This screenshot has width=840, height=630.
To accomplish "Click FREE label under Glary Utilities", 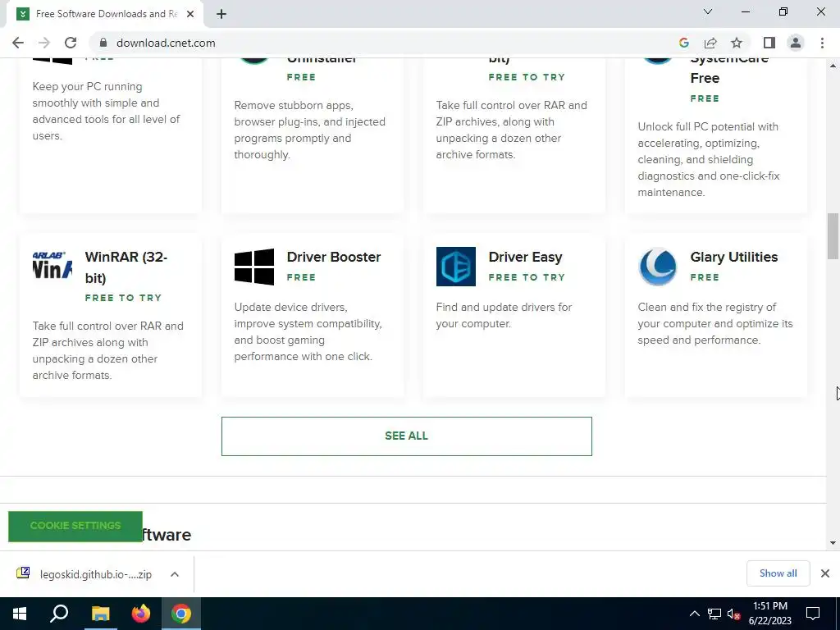I will pyautogui.click(x=705, y=277).
